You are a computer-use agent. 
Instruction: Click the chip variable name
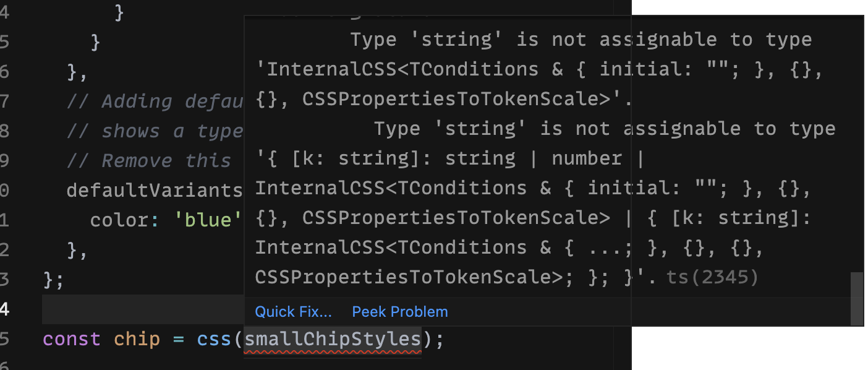tap(137, 338)
